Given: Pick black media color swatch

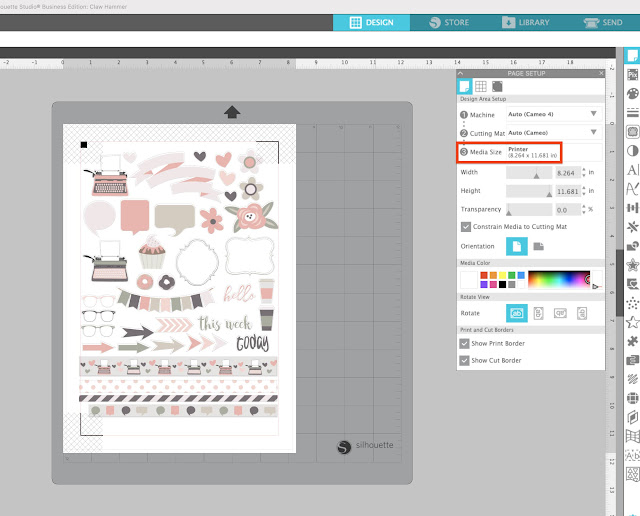Looking at the screenshot, I should [x=502, y=285].
